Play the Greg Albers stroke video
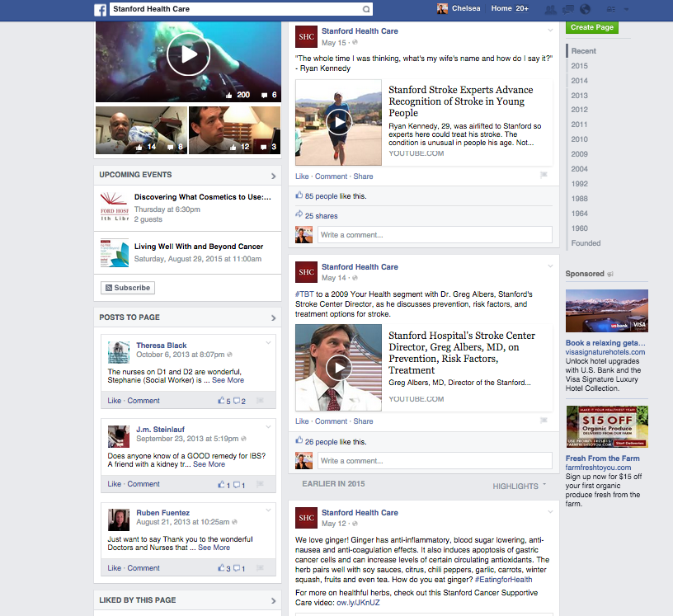673x616 pixels. [338, 368]
